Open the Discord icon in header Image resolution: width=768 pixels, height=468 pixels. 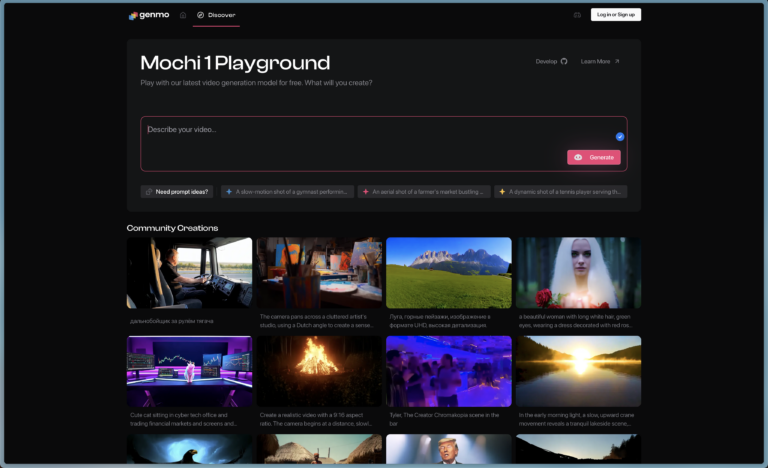coord(577,15)
